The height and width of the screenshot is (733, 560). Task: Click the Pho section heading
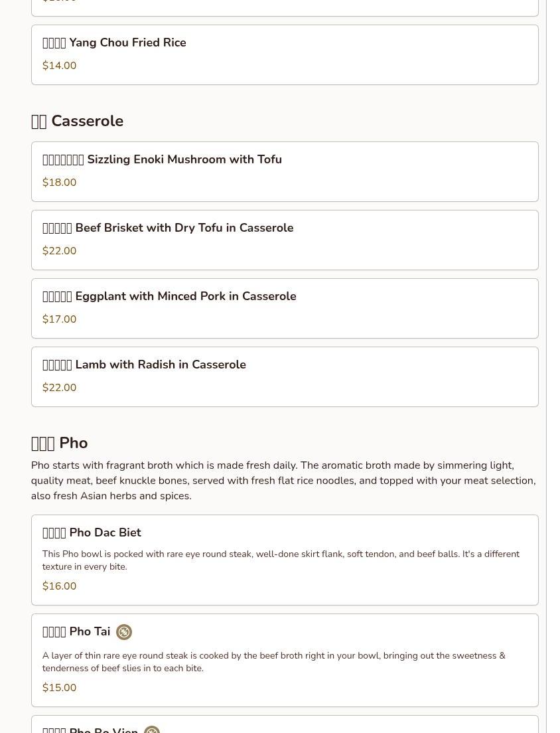[x=59, y=444]
